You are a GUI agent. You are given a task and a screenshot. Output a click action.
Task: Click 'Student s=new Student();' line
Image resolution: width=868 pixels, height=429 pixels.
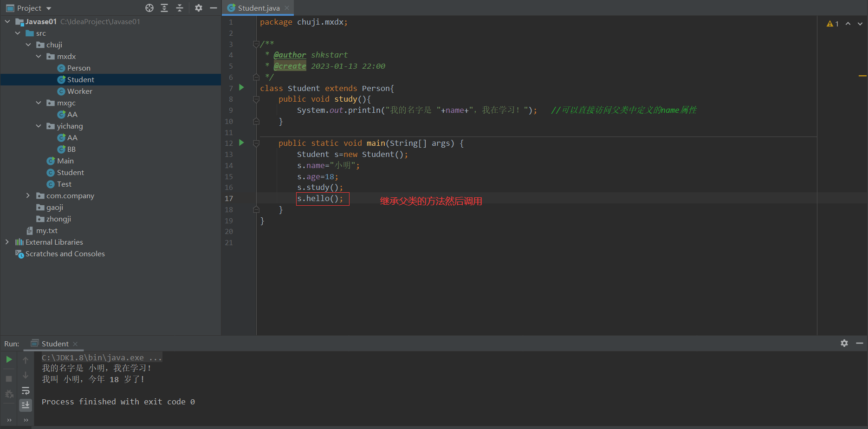coord(352,154)
